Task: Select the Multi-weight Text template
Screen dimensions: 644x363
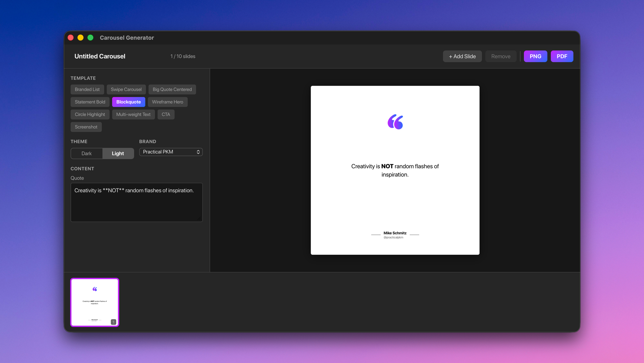Action: [133, 114]
